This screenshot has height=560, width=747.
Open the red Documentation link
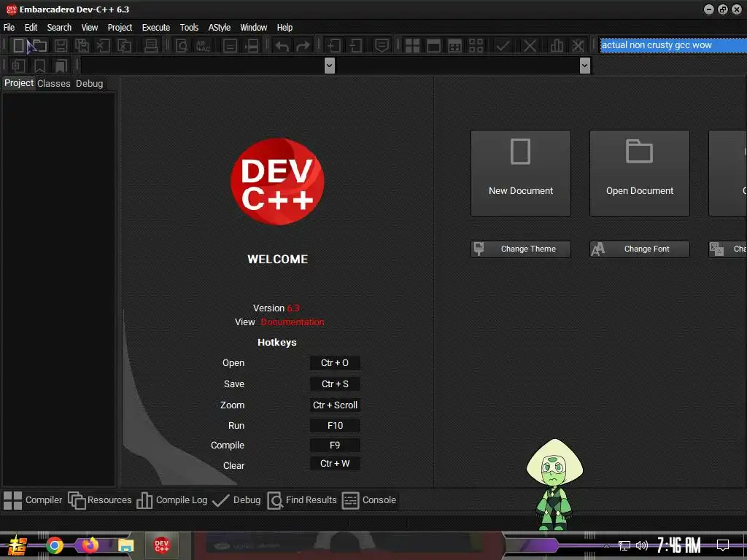(x=292, y=322)
